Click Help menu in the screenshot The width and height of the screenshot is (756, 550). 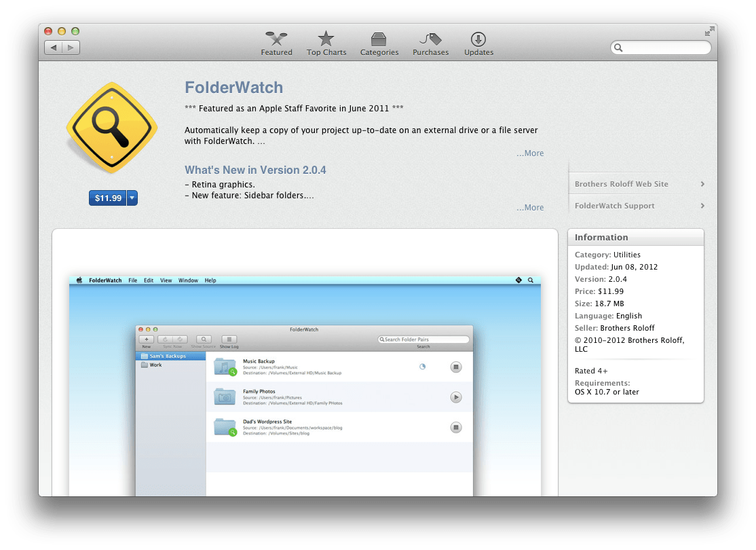(210, 280)
